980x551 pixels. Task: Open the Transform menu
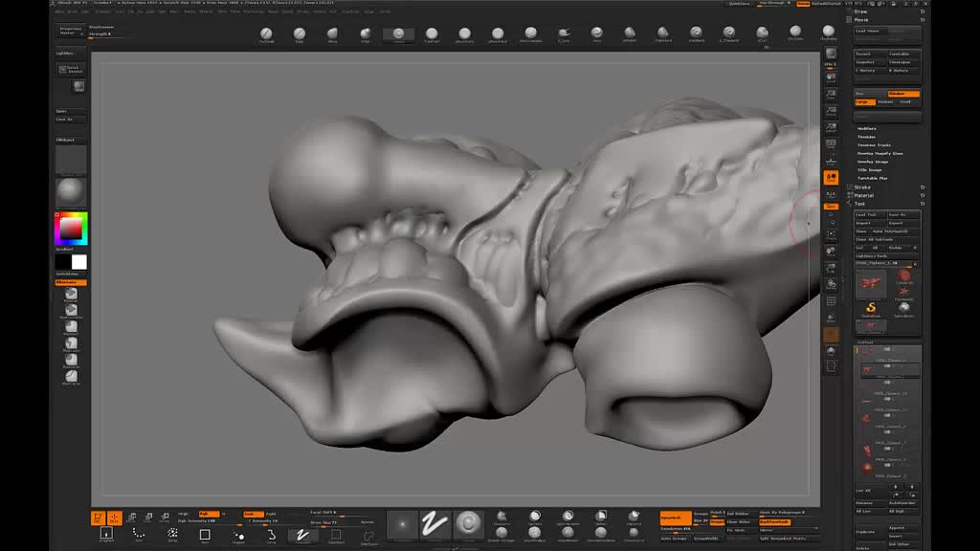pyautogui.click(x=350, y=11)
